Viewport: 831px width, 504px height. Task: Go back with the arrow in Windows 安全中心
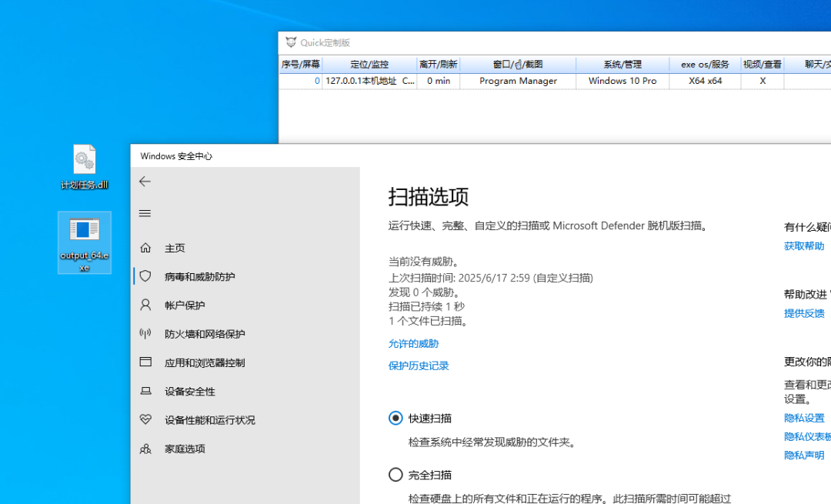[145, 182]
